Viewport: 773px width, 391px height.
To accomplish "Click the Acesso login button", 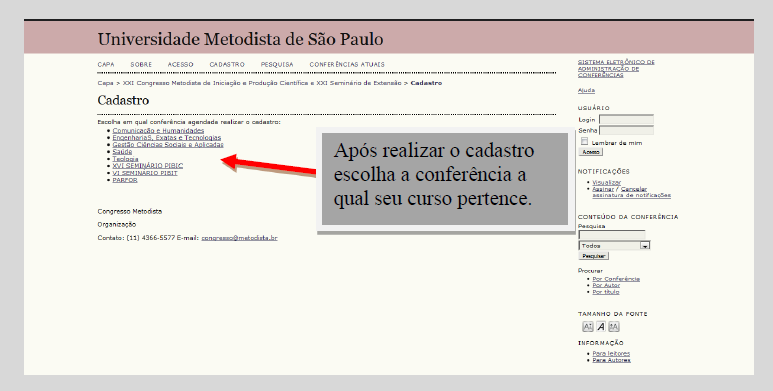I will (590, 152).
